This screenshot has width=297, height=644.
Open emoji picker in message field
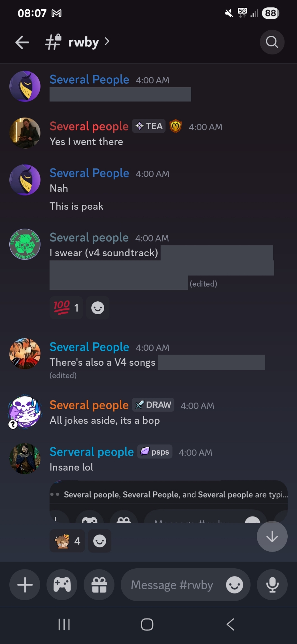pos(234,585)
